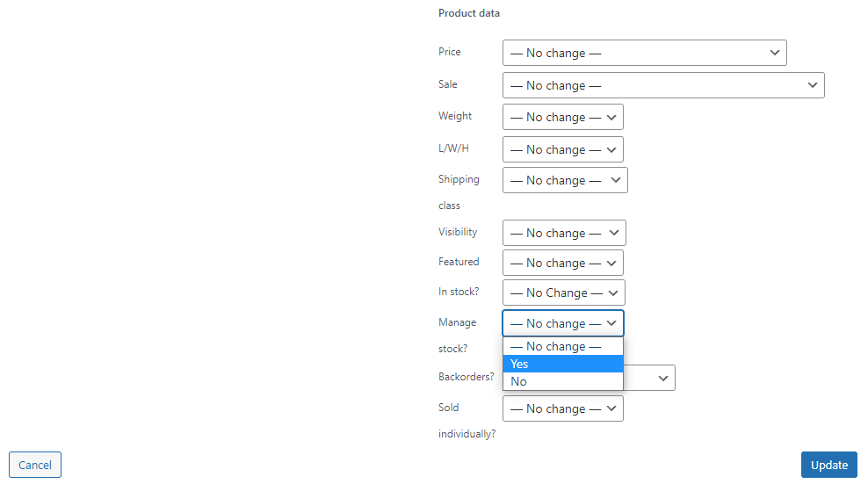Viewport: 868px width, 484px height.
Task: Open the Price dropdown
Action: pos(644,53)
